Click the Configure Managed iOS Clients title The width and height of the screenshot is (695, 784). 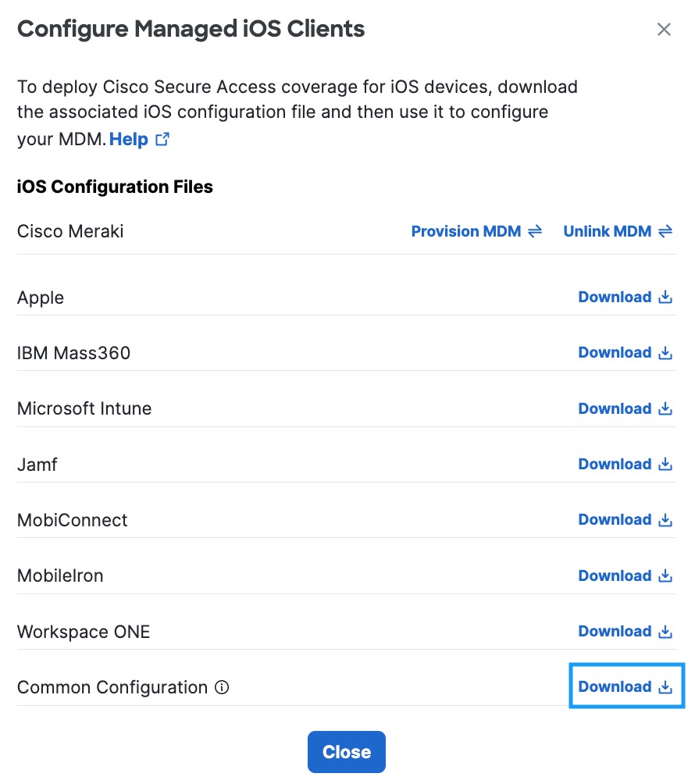pyautogui.click(x=191, y=29)
